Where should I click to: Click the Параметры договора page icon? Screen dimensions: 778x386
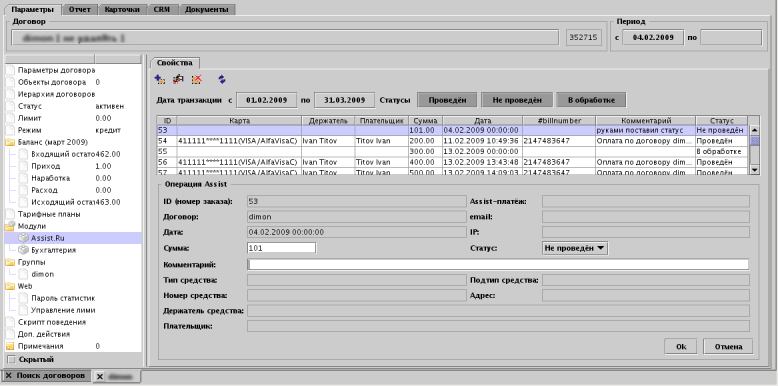[x=10, y=70]
